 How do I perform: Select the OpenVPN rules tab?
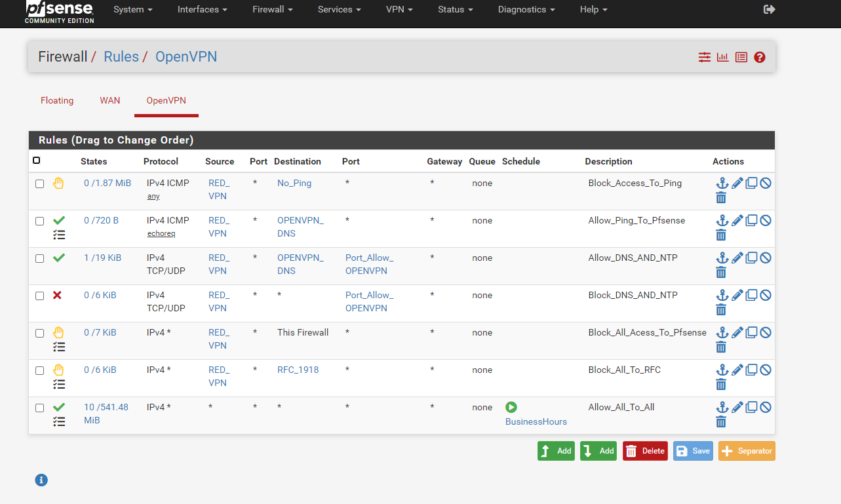pyautogui.click(x=166, y=100)
